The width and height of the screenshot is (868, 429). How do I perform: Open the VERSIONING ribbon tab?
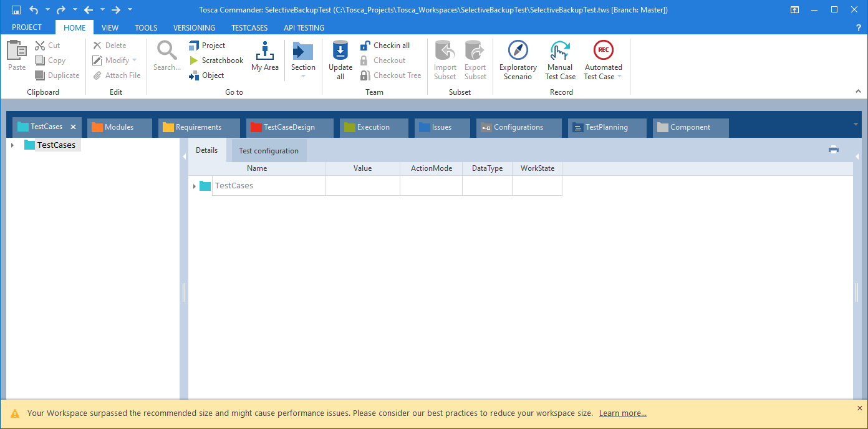pos(194,27)
